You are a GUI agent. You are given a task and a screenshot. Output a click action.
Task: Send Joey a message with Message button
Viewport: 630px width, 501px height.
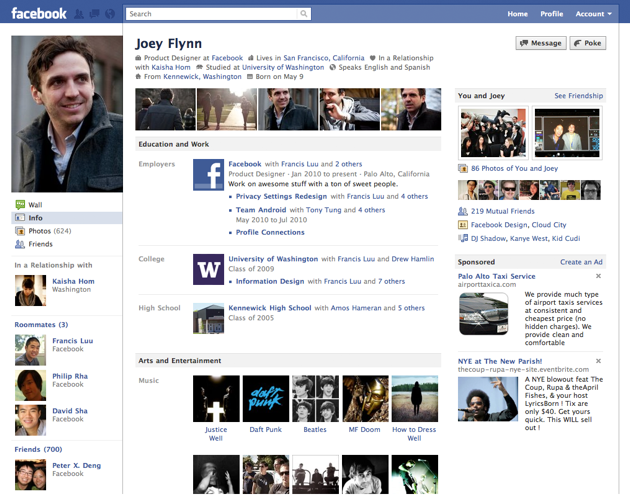(540, 44)
